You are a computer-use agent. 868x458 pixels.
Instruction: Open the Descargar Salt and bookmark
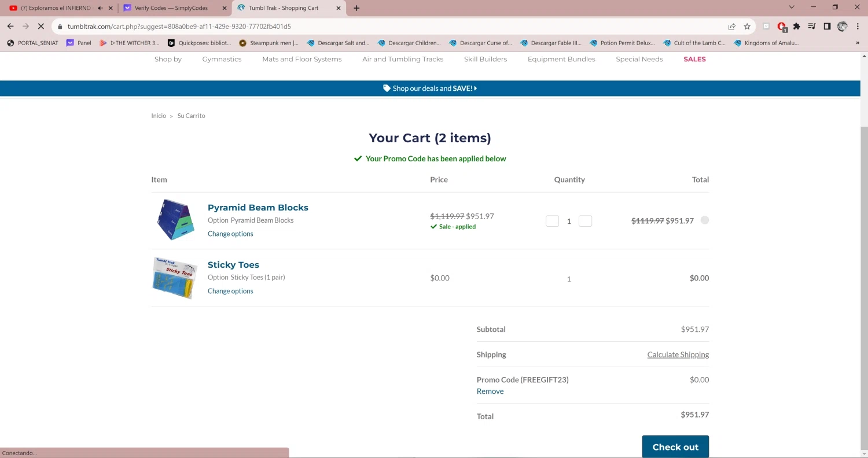click(338, 43)
